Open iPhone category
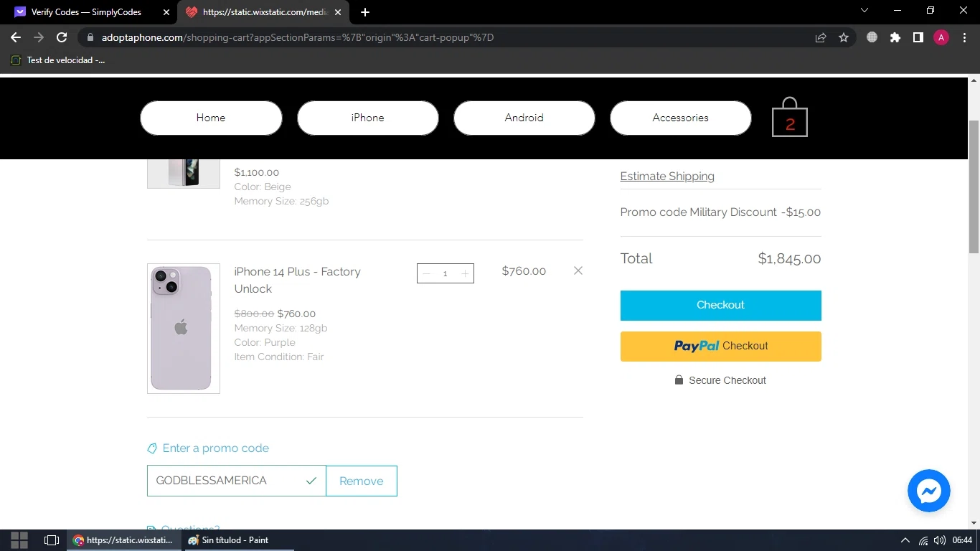 (x=367, y=118)
